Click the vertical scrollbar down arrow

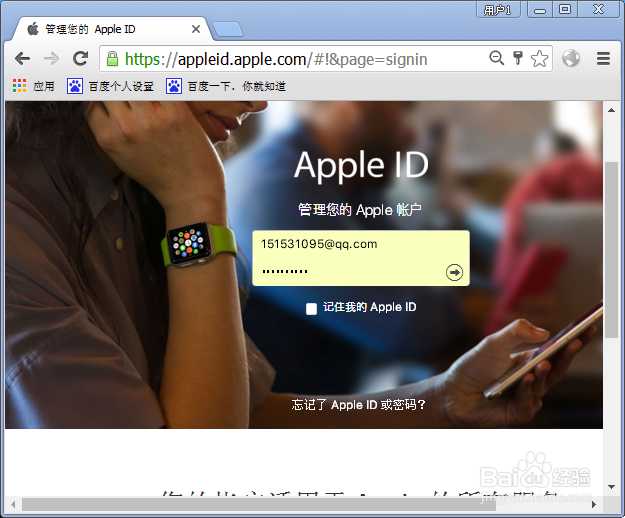click(611, 487)
